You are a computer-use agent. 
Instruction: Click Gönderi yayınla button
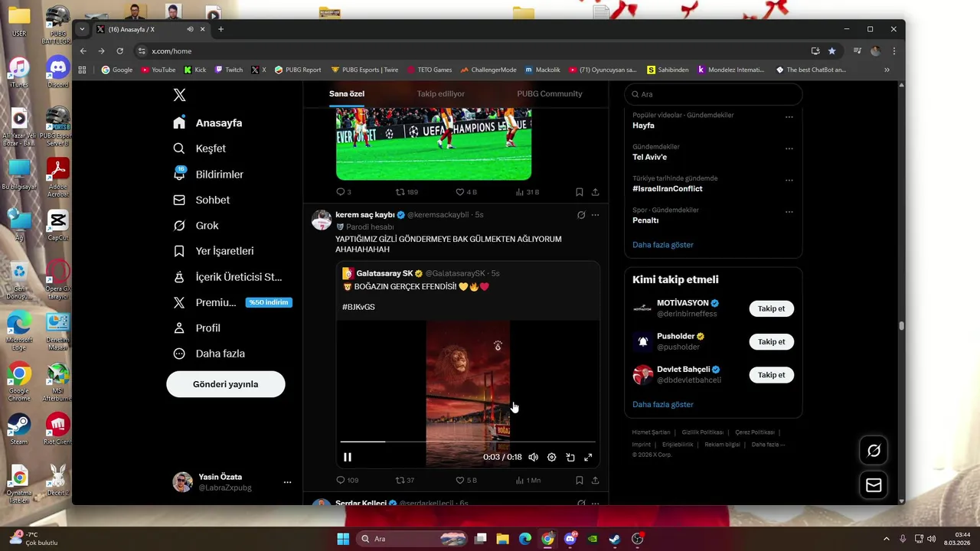226,384
